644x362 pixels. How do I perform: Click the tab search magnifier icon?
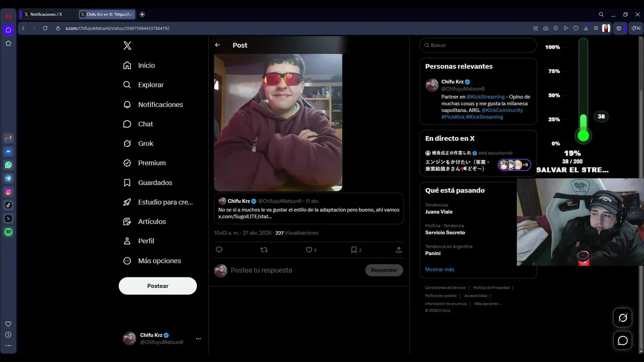[601, 15]
